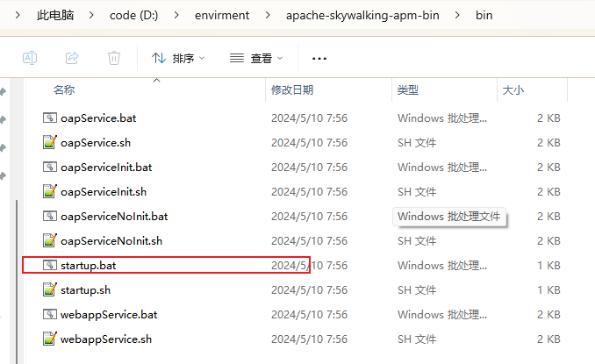Expand chevron after envirment breadcrumb
Screen dimensions: 595x364
click(268, 15)
